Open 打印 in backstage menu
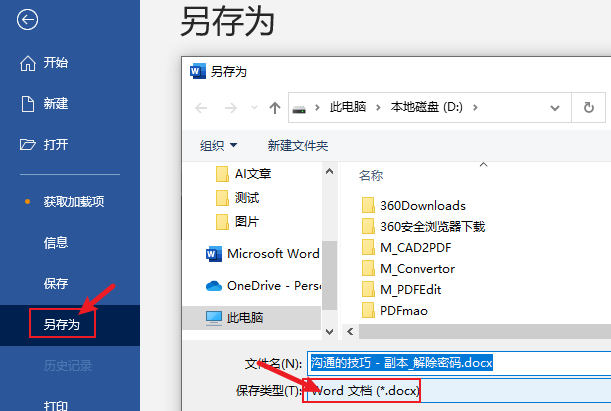Image resolution: width=611 pixels, height=411 pixels. coord(56,405)
